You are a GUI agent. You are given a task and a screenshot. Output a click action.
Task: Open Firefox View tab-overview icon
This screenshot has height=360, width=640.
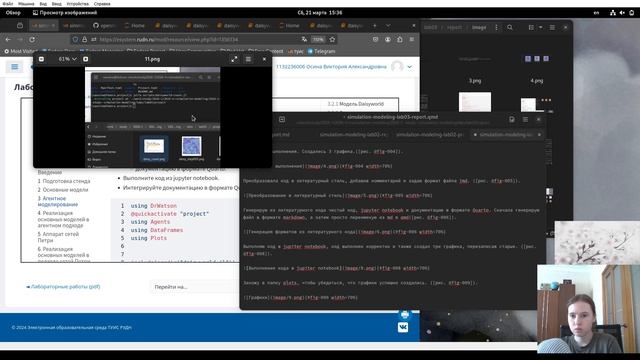coord(20,25)
